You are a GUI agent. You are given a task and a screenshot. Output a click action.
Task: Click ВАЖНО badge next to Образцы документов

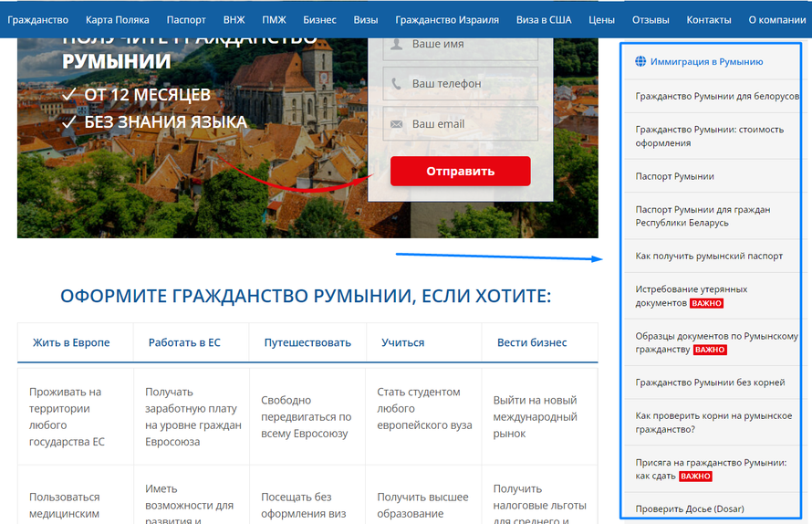pyautogui.click(x=710, y=350)
